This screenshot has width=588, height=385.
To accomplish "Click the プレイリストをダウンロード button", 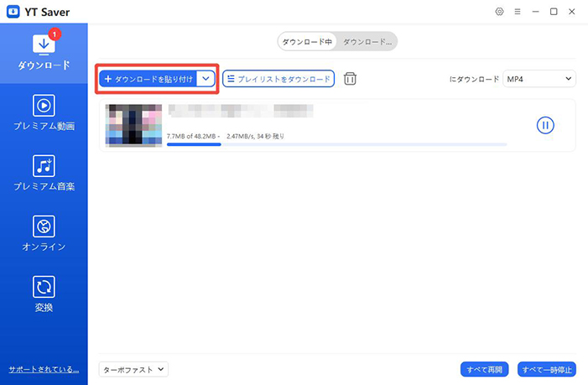I will 278,79.
